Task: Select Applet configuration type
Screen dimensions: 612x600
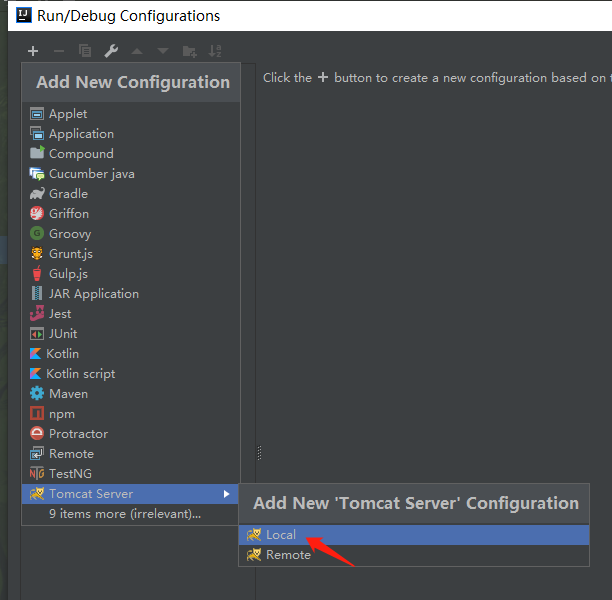Action: point(131,114)
